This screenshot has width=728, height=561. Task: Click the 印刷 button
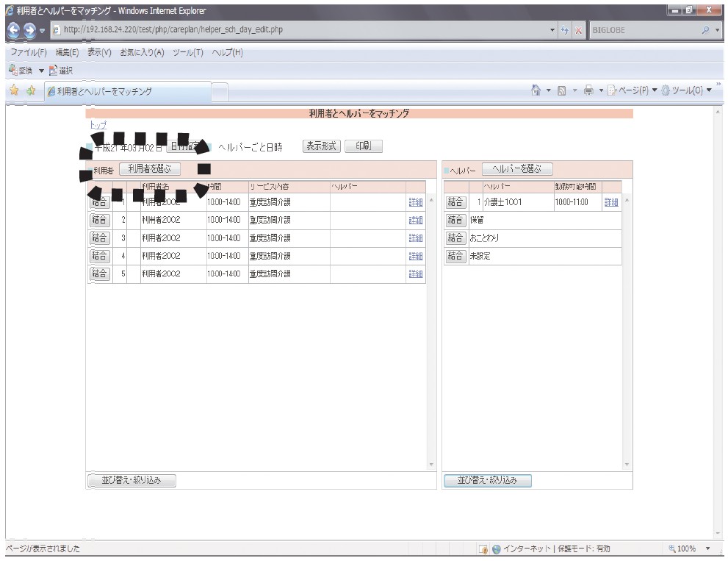click(x=364, y=146)
